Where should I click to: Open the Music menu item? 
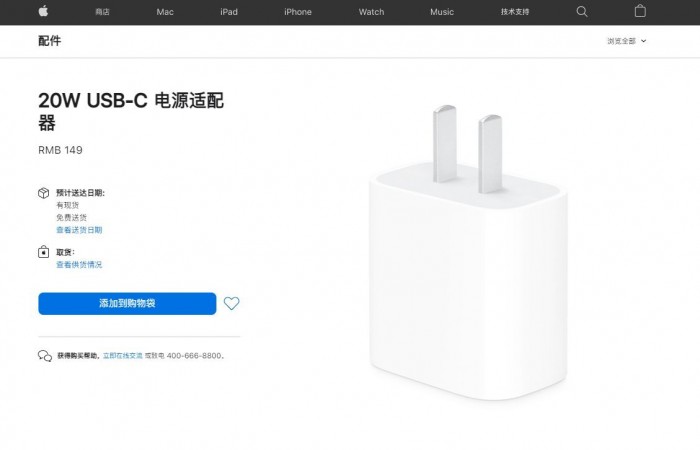pyautogui.click(x=442, y=12)
